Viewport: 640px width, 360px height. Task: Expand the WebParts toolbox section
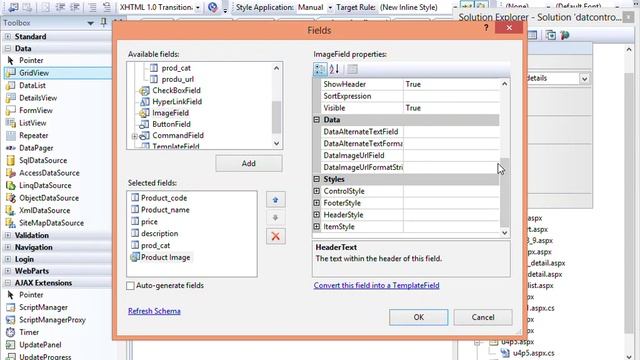click(8, 271)
